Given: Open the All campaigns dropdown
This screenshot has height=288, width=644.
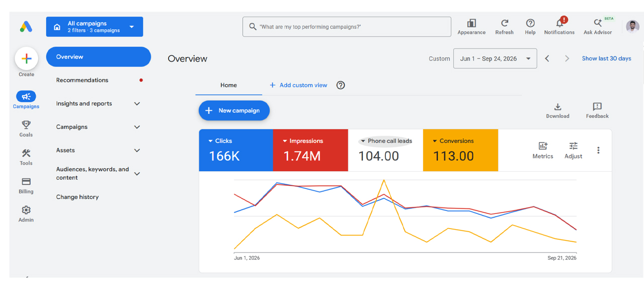Looking at the screenshot, I should 95,27.
